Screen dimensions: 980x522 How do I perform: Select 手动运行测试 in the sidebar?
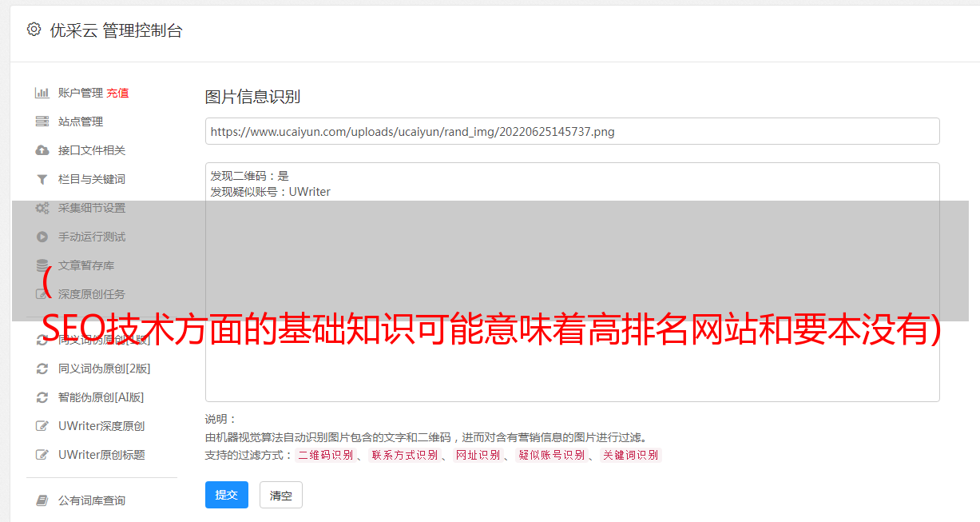coord(92,237)
